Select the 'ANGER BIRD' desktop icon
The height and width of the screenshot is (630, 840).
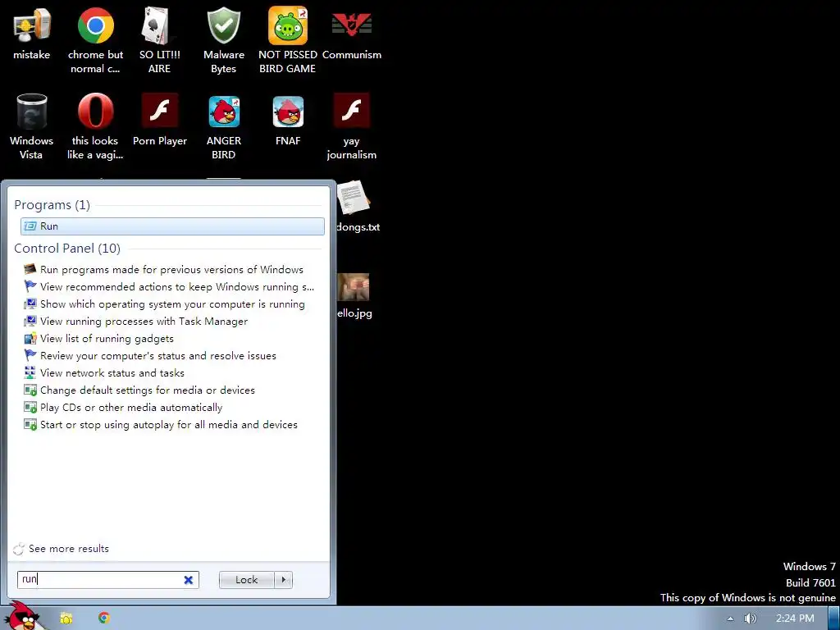click(x=223, y=112)
